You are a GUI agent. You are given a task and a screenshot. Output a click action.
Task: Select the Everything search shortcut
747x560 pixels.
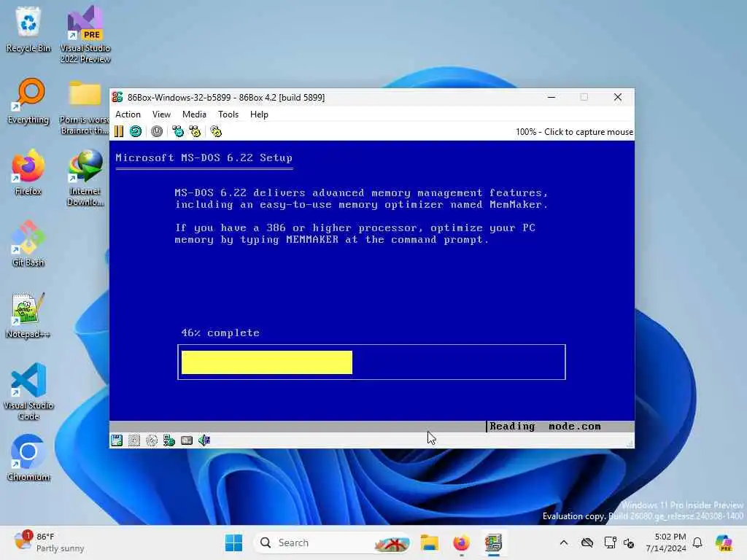pos(28,101)
